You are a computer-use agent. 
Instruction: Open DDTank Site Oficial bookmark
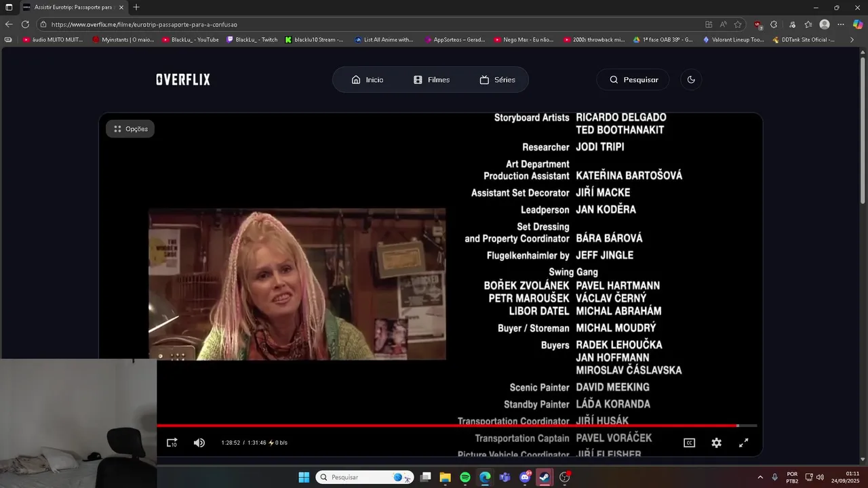click(804, 40)
